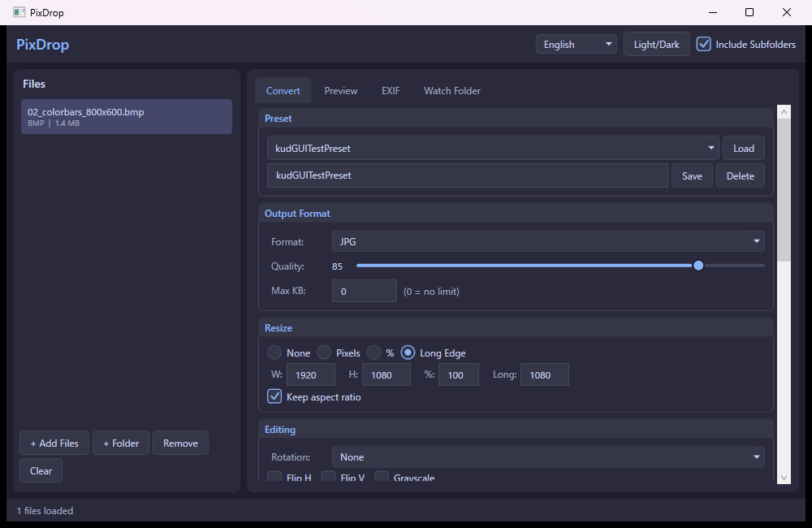Choose the None resize option
The width and height of the screenshot is (812, 528).
274,353
